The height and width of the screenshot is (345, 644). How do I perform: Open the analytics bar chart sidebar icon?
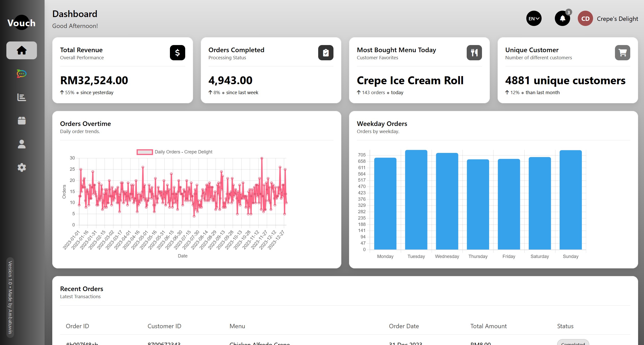point(22,97)
